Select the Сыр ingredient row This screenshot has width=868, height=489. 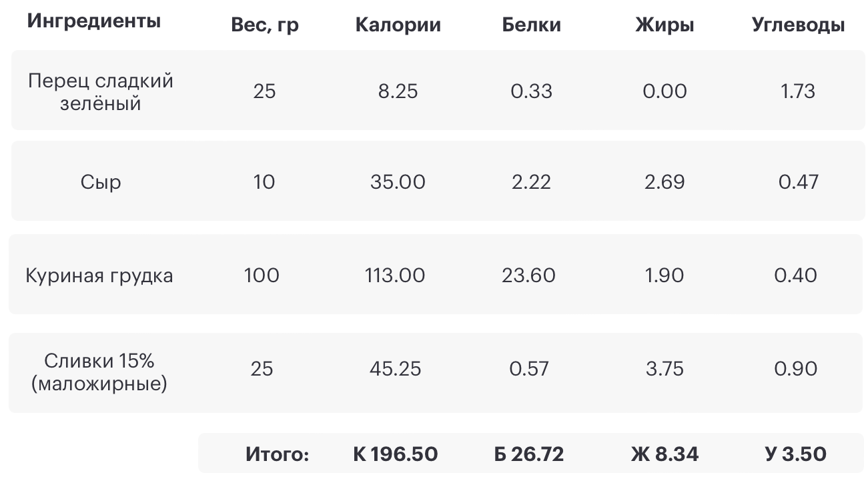click(x=437, y=181)
